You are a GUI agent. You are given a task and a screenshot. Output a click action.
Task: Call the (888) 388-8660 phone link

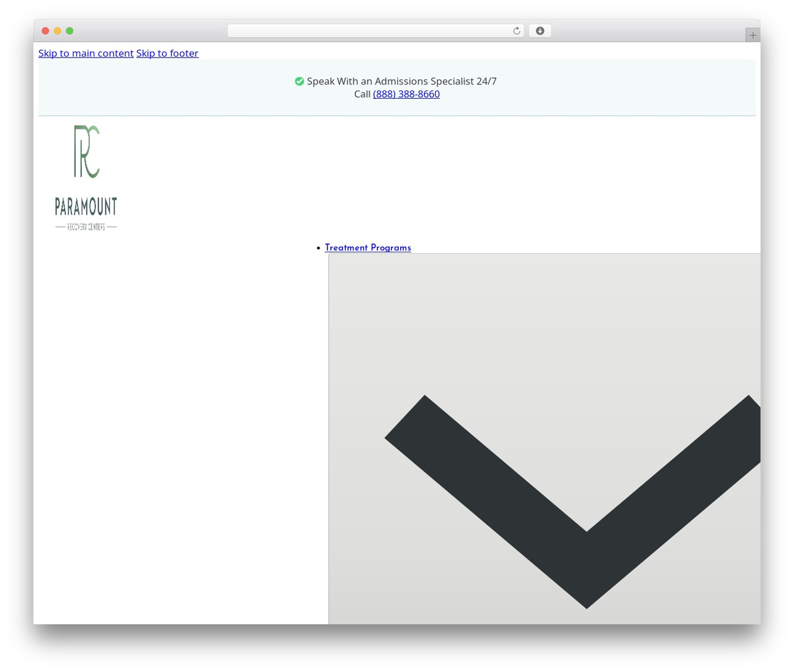[406, 94]
